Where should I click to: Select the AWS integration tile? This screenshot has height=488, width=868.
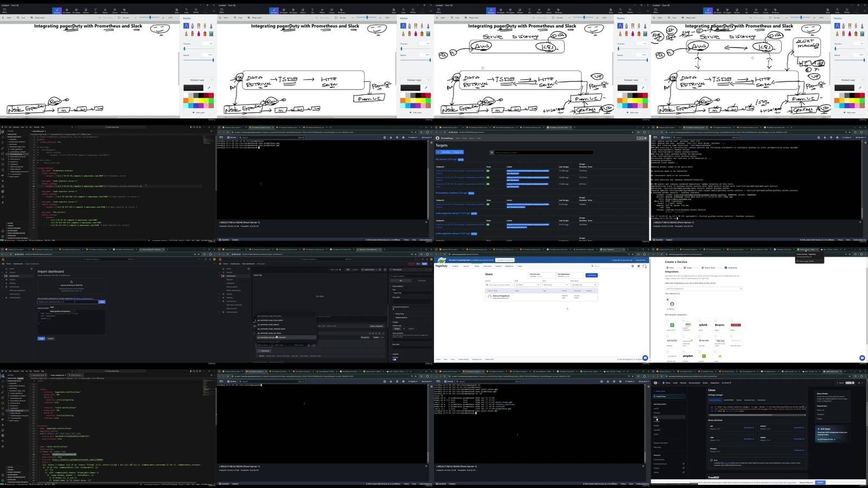[688, 326]
